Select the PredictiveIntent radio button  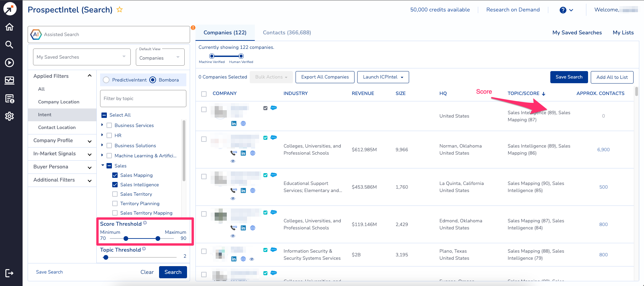(106, 80)
